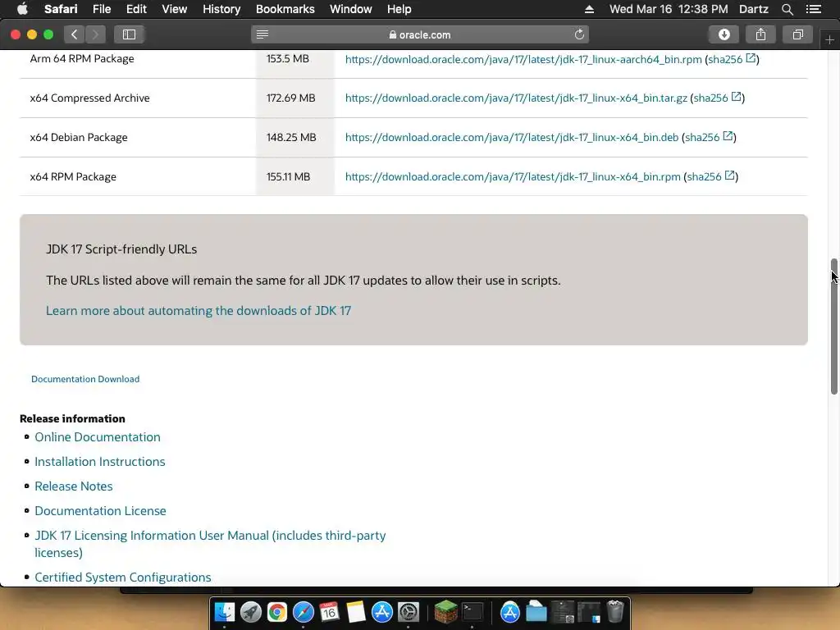Open the Help menu
Viewport: 840px width, 630px height.
399,9
